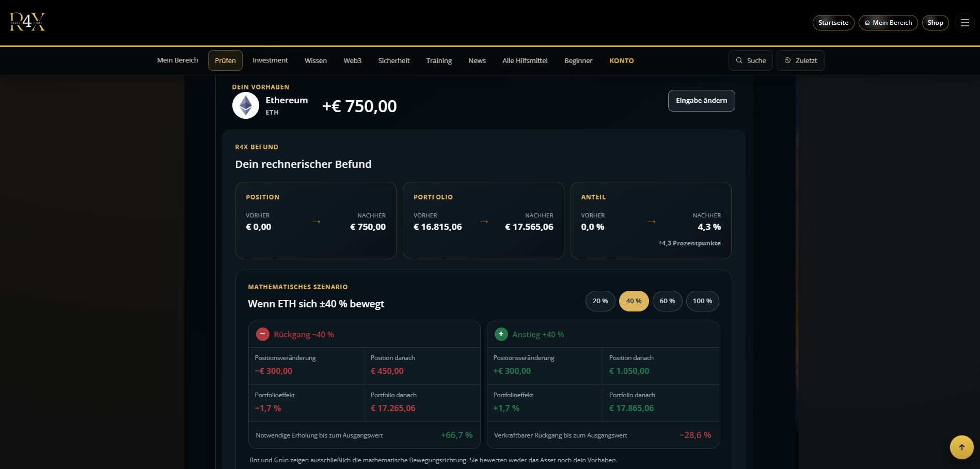Click the Eingabe ändern button

tap(701, 101)
